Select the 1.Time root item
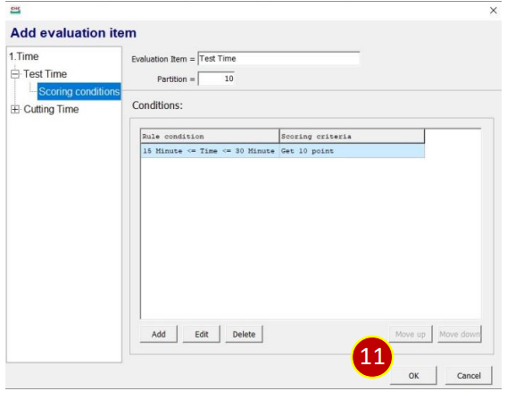 coord(24,56)
